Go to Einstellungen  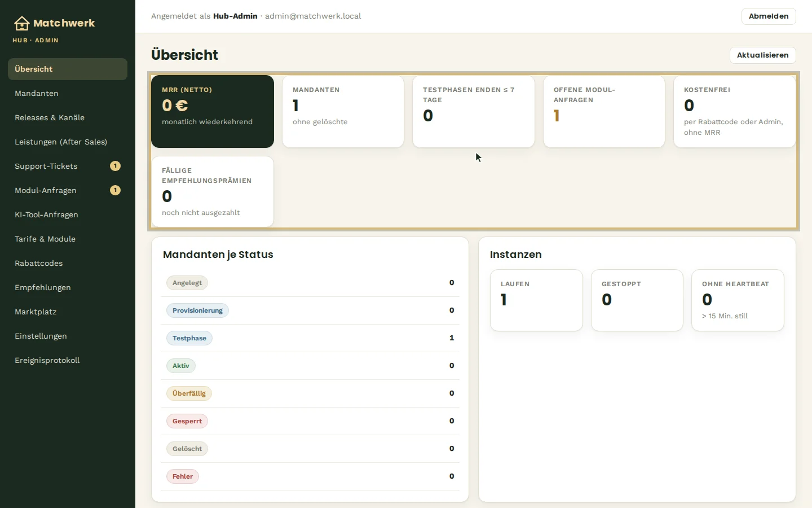[68, 336]
